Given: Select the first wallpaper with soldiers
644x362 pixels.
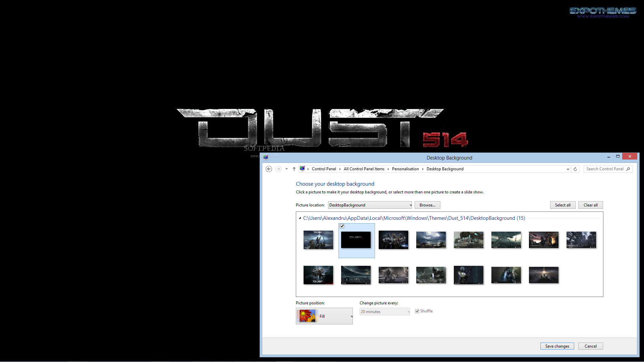Looking at the screenshot, I should click(x=318, y=240).
